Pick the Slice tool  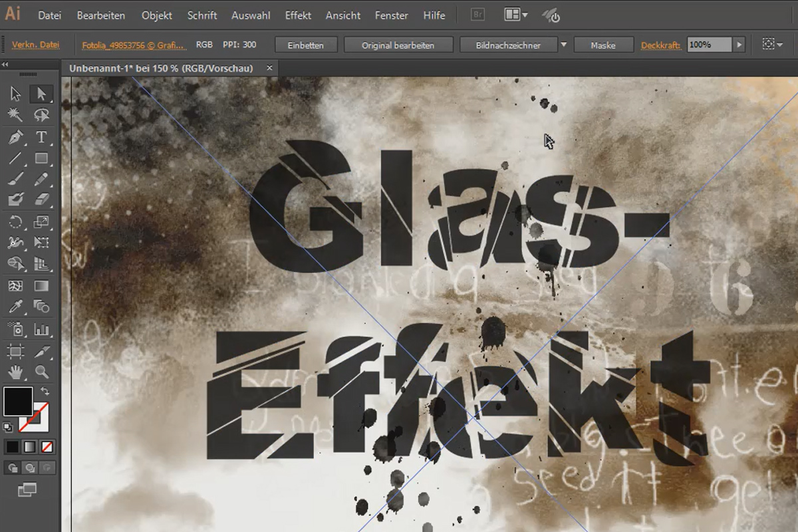click(41, 351)
